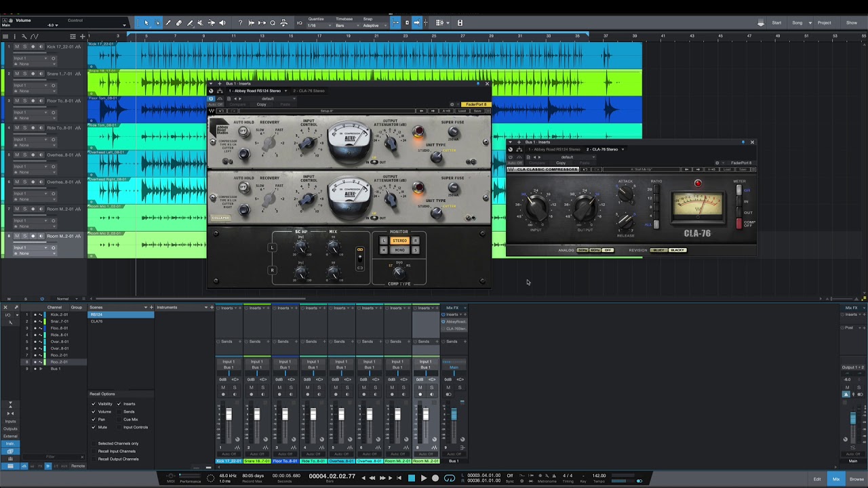Record-arm the Kick track in the track list

(x=33, y=46)
